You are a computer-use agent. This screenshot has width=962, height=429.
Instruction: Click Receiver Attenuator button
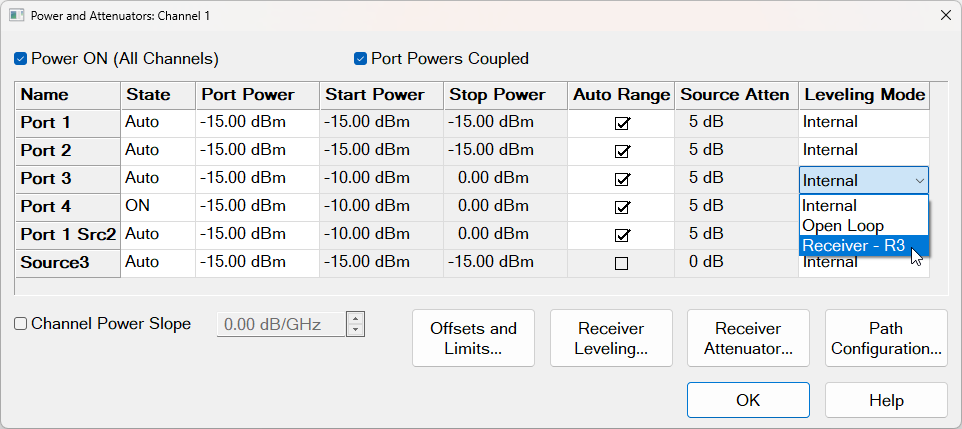point(749,338)
